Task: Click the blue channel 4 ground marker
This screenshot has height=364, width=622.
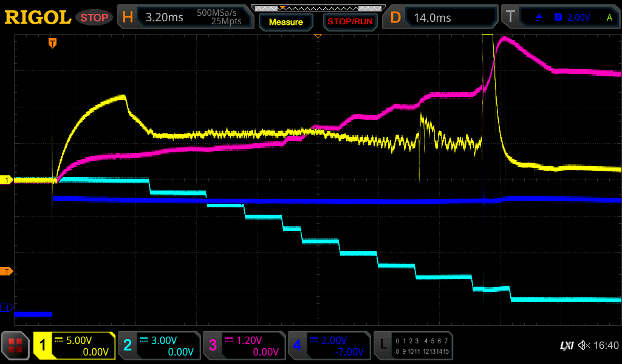Action: [x=7, y=308]
